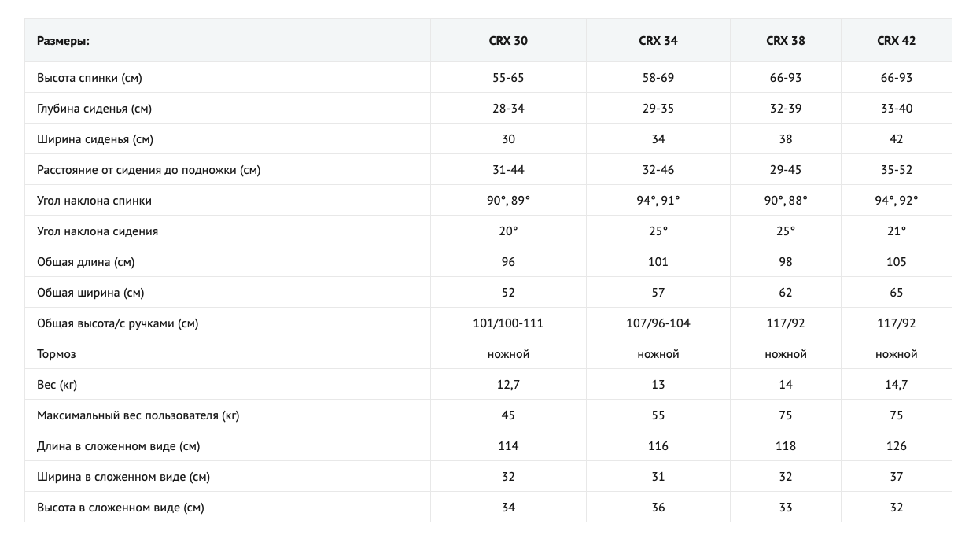Select the Общая длина (см) row label
The width and height of the screenshot is (980, 539).
[91, 262]
